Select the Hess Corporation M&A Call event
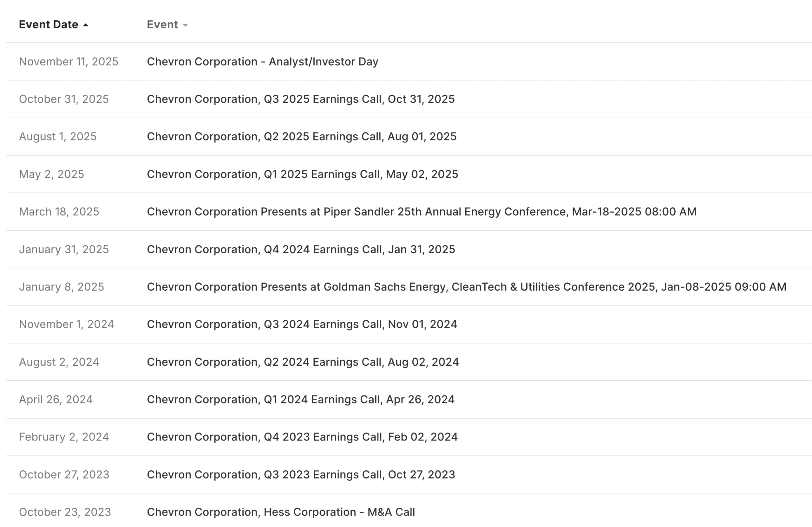 pyautogui.click(x=280, y=512)
